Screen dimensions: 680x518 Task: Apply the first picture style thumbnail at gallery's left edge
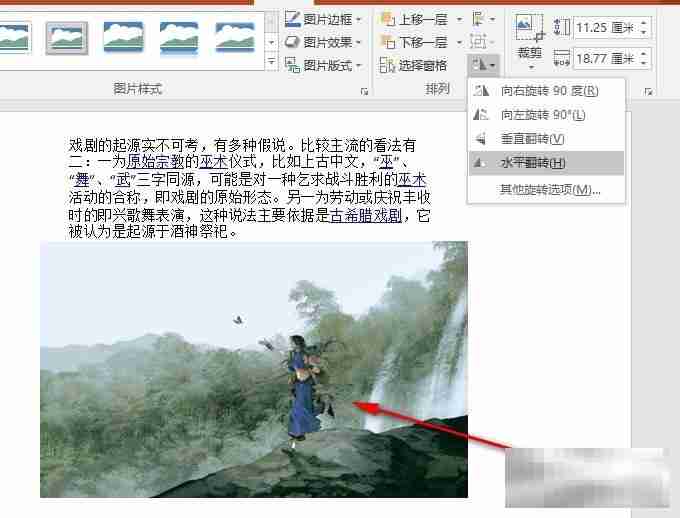point(15,37)
